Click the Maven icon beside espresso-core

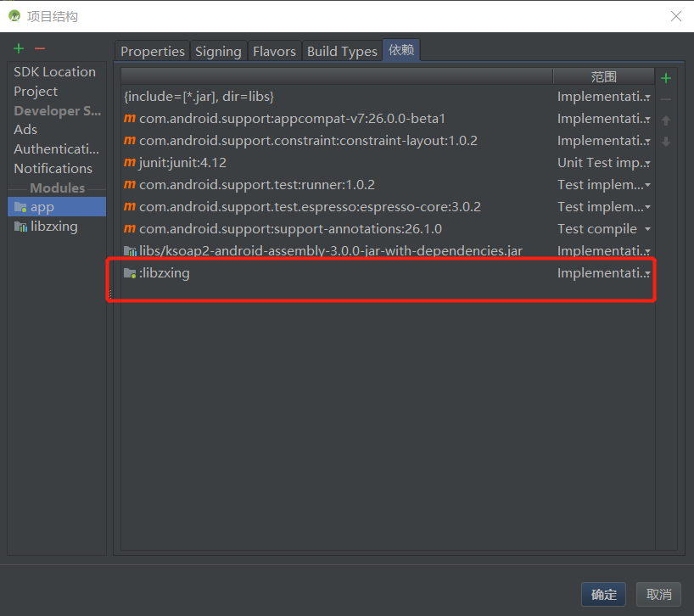pos(130,206)
